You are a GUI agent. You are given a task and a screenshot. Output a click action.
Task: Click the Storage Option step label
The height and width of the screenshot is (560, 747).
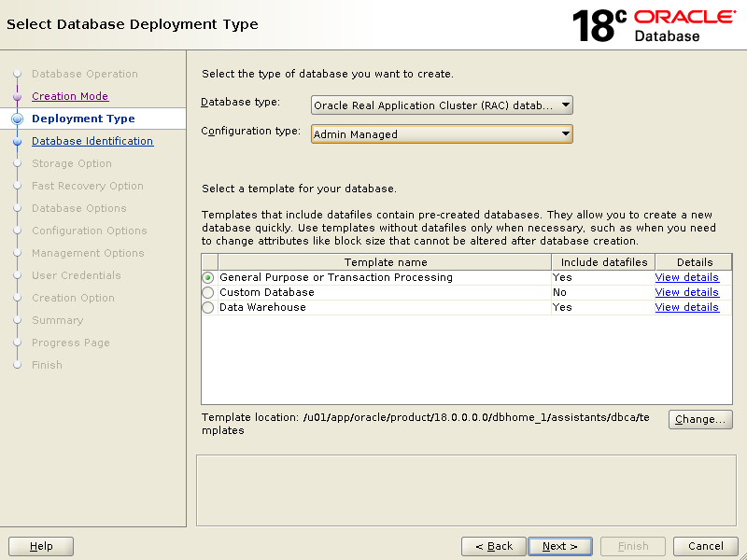[x=72, y=163]
